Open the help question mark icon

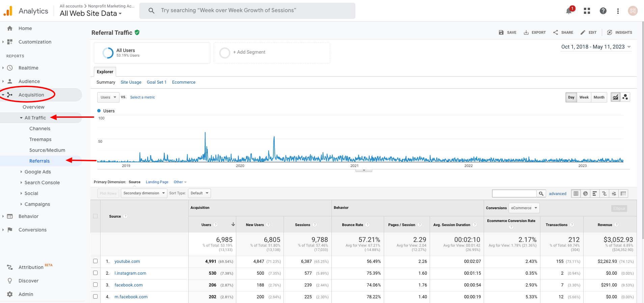click(x=603, y=11)
